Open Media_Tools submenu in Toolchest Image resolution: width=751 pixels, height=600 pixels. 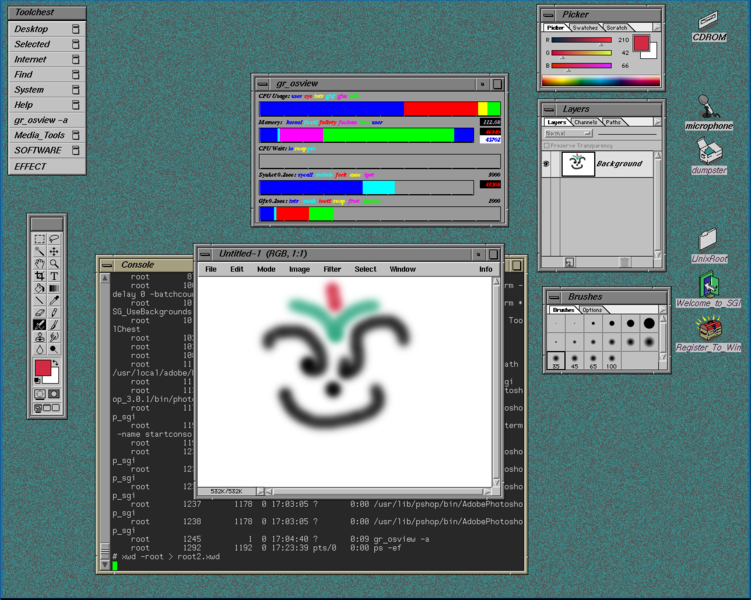(47, 135)
